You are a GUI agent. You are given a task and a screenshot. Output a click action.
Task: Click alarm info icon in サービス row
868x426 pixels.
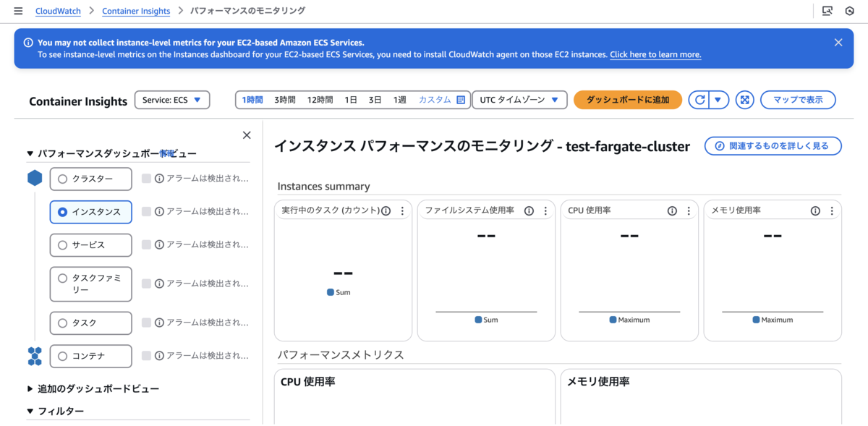point(159,245)
